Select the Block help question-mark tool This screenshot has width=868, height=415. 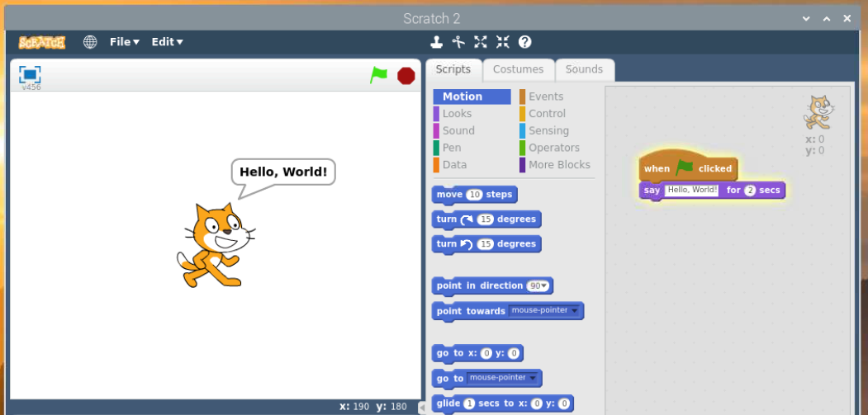pyautogui.click(x=524, y=42)
